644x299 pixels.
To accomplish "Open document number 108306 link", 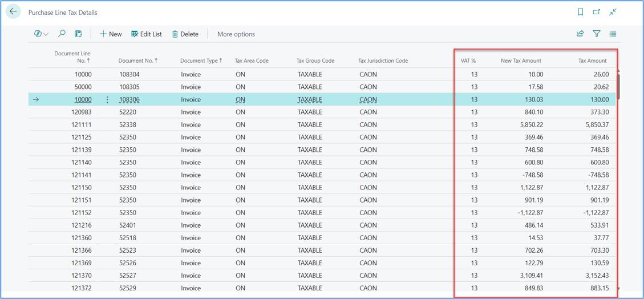I will coord(129,99).
